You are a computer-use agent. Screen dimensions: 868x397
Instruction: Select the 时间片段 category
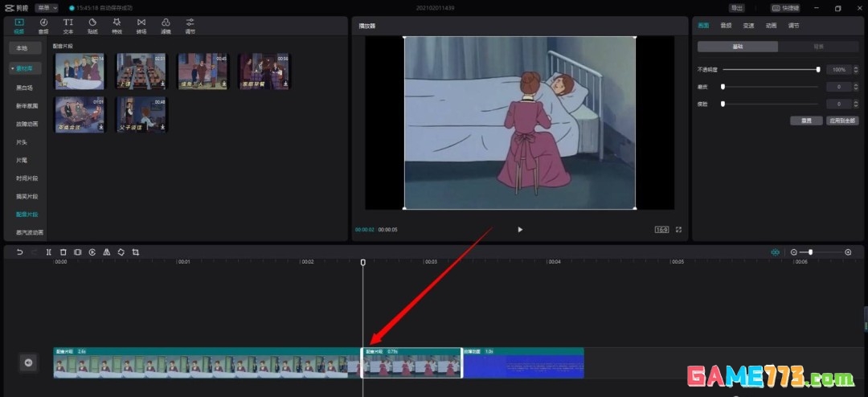point(27,178)
